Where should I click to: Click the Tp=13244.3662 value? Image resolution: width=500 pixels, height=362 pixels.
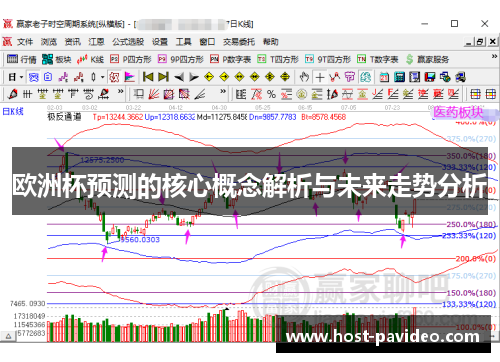[x=118, y=117]
